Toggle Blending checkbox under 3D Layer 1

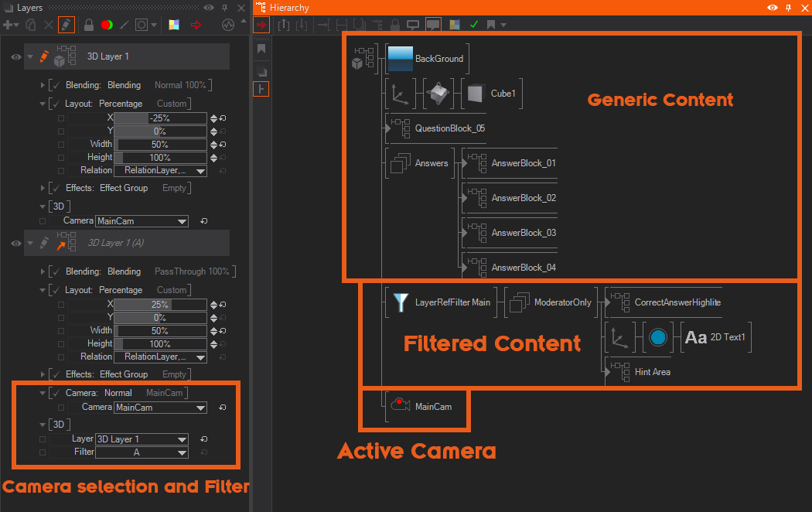coord(55,85)
